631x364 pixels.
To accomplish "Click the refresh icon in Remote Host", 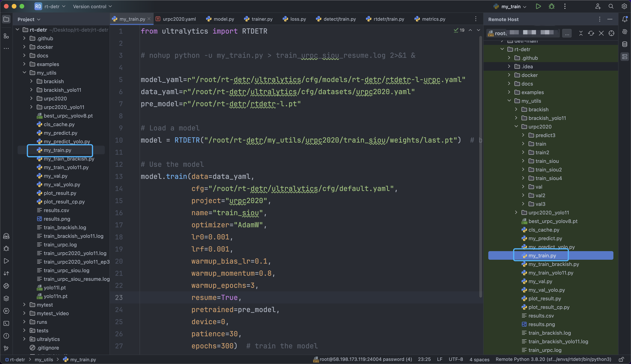I will 591,33.
